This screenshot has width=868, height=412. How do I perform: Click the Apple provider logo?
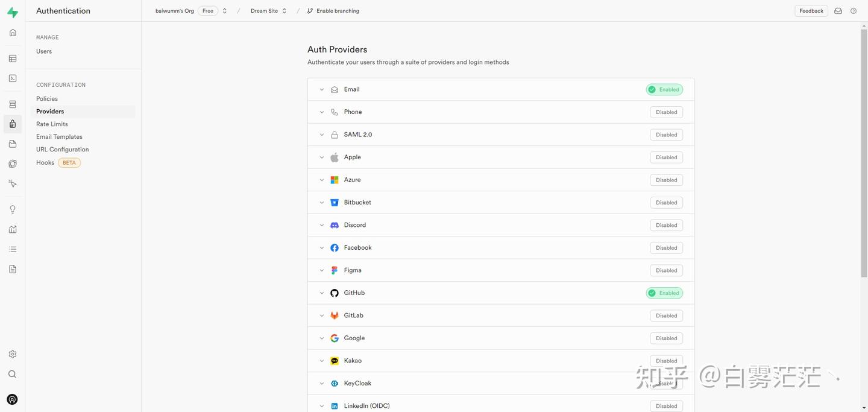335,157
